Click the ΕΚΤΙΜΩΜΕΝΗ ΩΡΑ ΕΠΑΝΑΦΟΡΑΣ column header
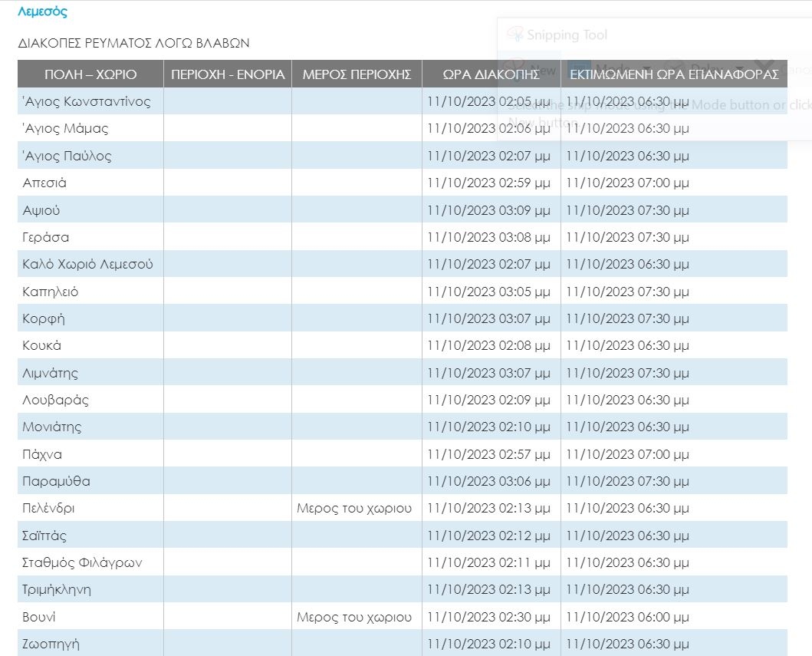 (674, 74)
